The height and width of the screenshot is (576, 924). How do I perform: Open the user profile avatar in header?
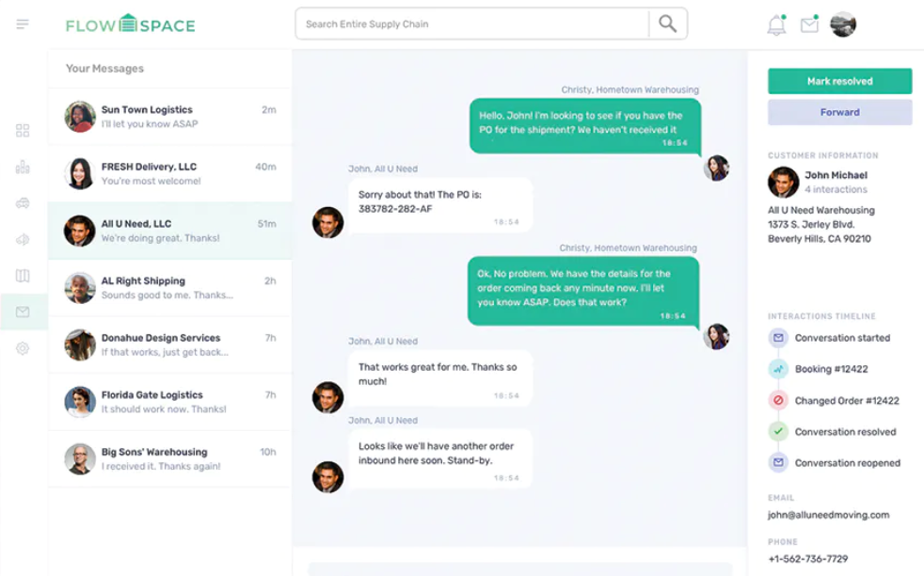[x=843, y=24]
